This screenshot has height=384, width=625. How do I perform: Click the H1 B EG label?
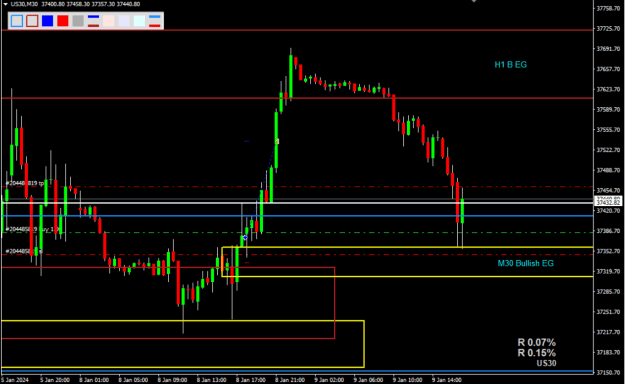click(x=511, y=65)
